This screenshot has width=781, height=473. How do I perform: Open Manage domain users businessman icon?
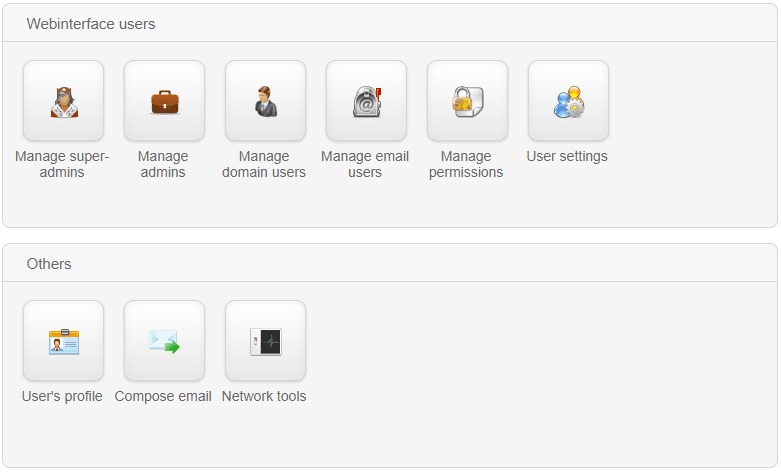[x=265, y=101]
